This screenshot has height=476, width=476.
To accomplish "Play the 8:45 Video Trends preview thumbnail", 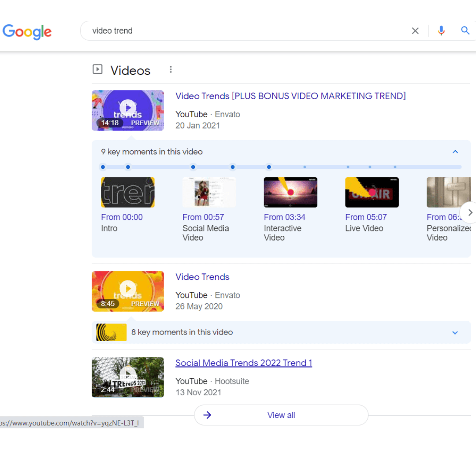I will point(128,291).
